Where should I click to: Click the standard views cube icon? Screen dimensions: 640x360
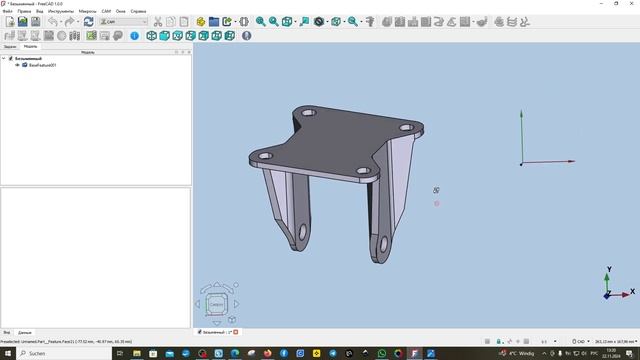click(x=287, y=22)
